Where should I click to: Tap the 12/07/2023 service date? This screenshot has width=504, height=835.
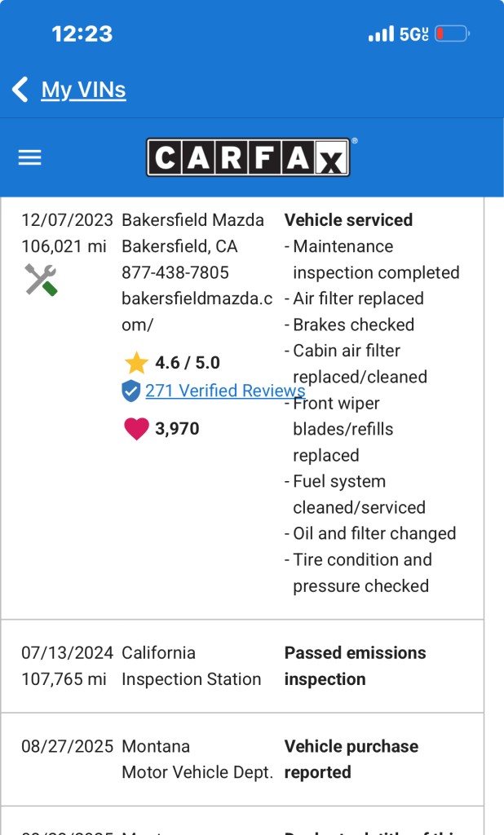click(67, 220)
